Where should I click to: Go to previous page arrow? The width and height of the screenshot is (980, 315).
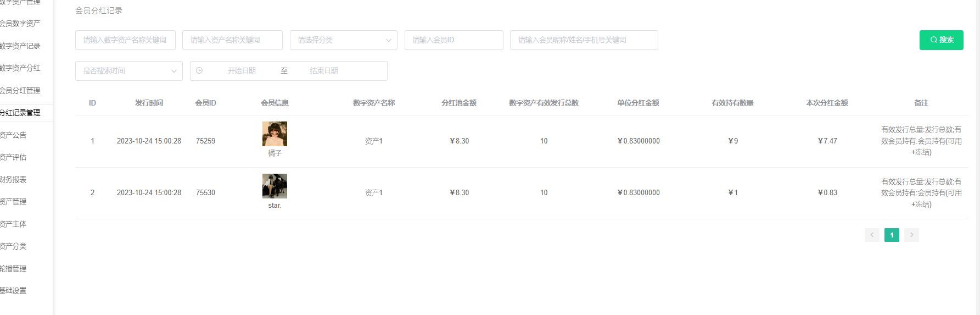pos(872,235)
